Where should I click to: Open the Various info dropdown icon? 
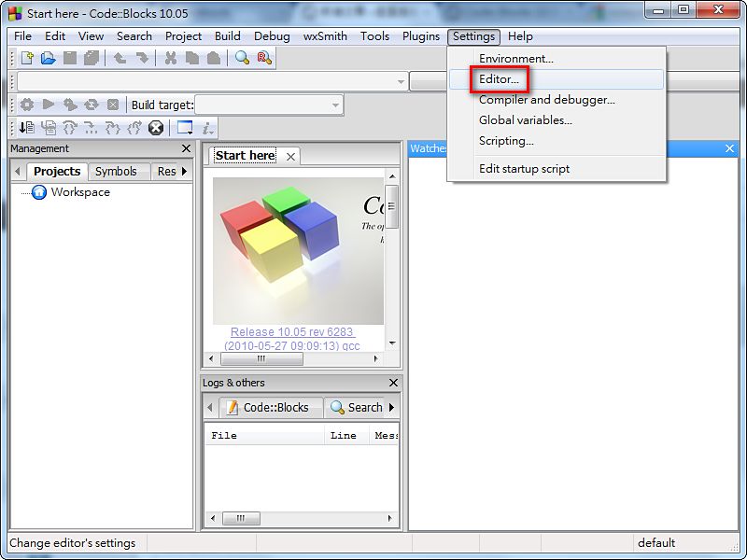207,128
